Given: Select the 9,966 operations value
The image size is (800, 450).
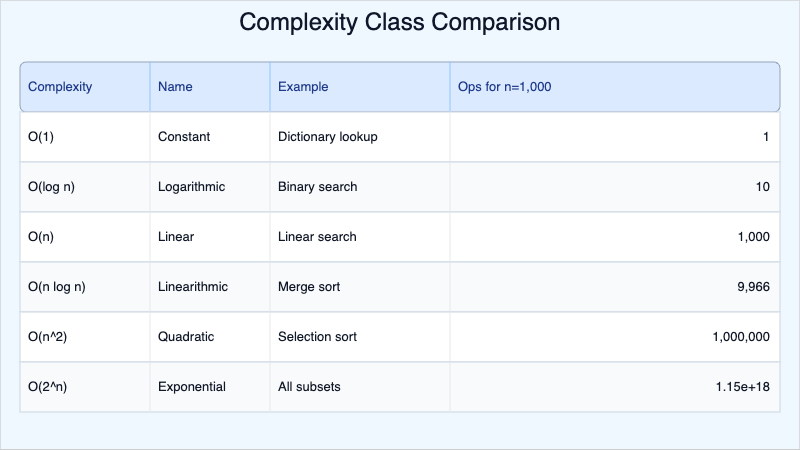Looking at the screenshot, I should (x=752, y=287).
